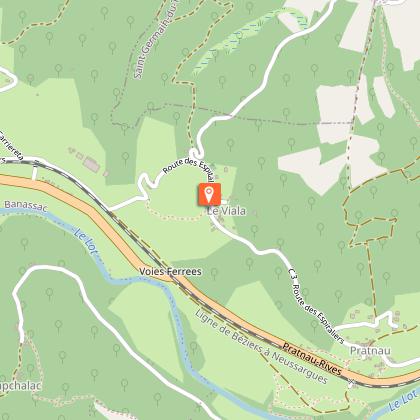
Task: Click the Voies Ferrees label
Action: [170, 272]
